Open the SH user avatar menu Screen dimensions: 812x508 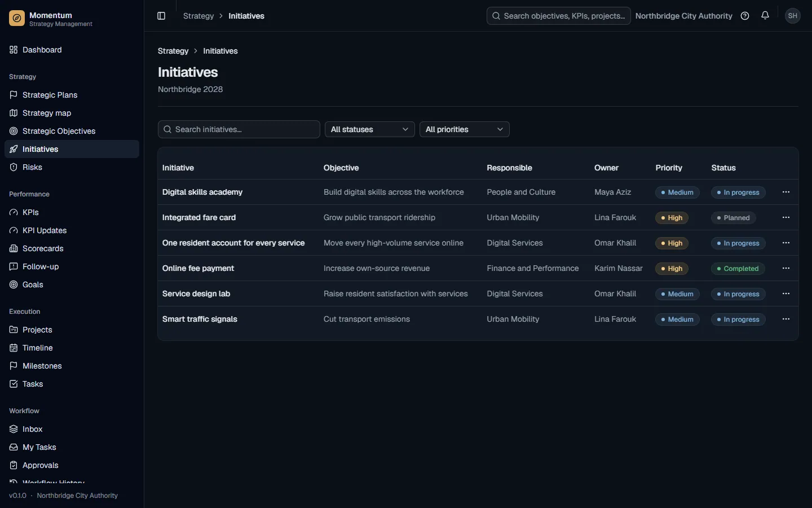point(793,16)
